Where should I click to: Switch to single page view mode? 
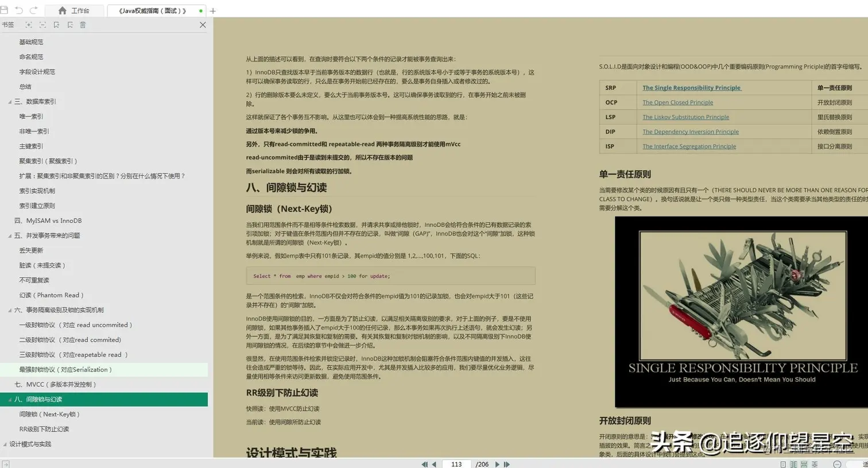(x=783, y=464)
